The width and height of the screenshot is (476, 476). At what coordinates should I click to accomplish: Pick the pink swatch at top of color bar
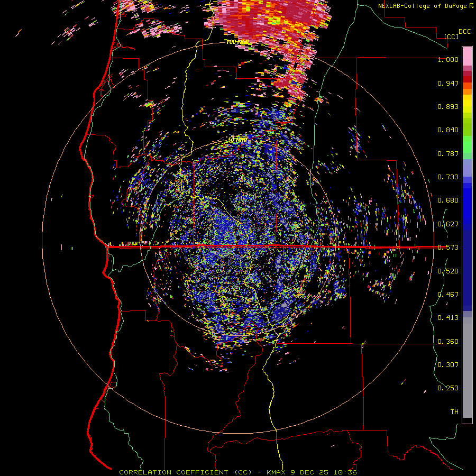point(467,56)
